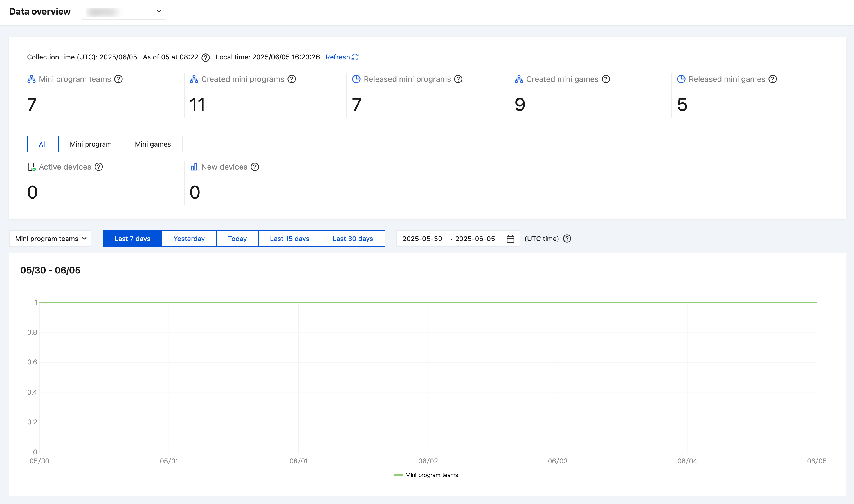This screenshot has height=504, width=854.
Task: Select the Yesterday range tab
Action: pos(189,238)
